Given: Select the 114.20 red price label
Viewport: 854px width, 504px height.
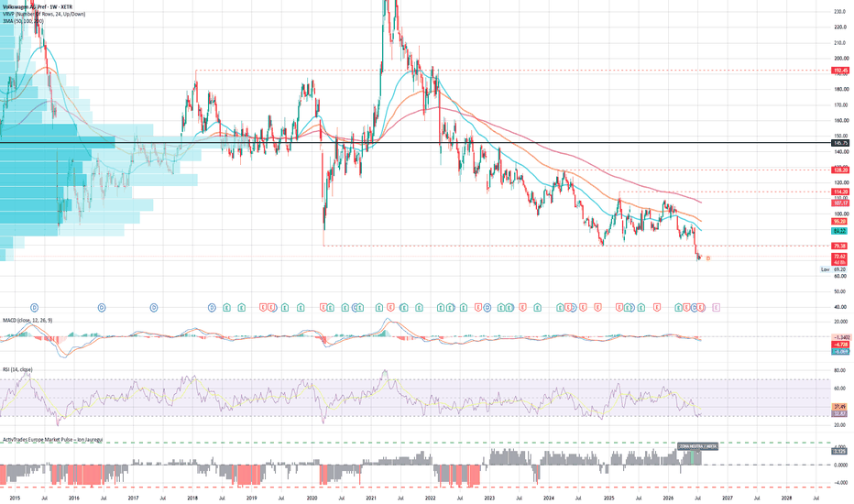Looking at the screenshot, I should click(x=840, y=192).
